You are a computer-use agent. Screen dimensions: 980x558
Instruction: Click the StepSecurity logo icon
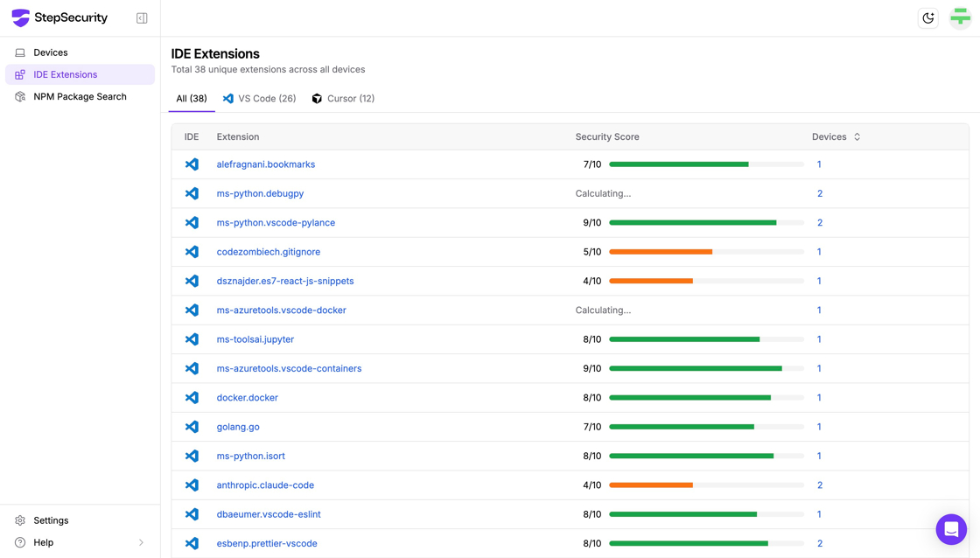tap(20, 17)
